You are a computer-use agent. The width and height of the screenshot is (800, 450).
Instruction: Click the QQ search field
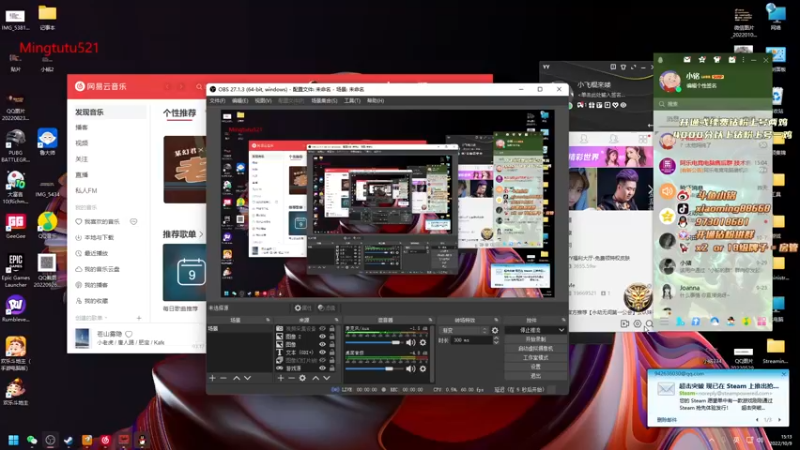point(713,104)
